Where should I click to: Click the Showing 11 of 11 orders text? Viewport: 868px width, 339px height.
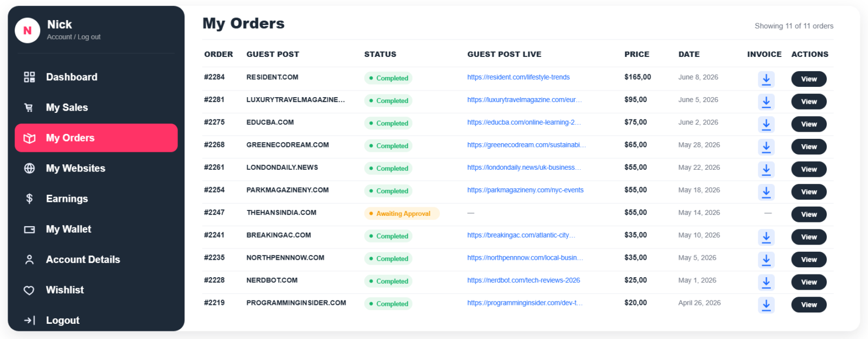tap(794, 26)
